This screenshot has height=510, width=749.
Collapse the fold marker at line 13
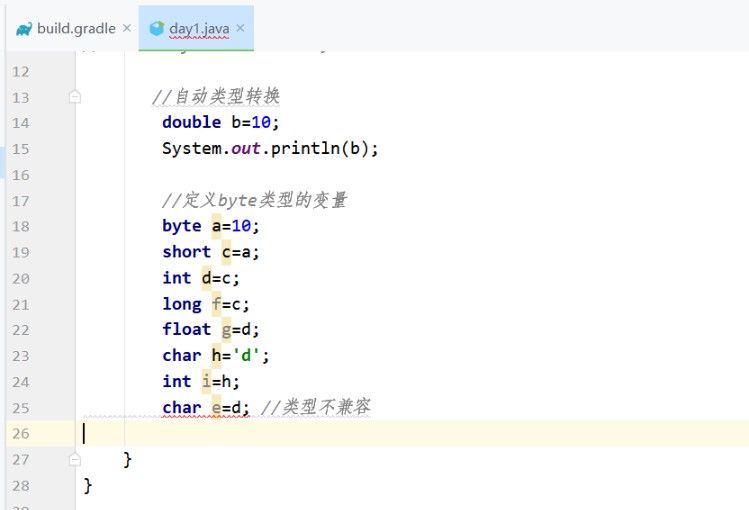point(75,97)
